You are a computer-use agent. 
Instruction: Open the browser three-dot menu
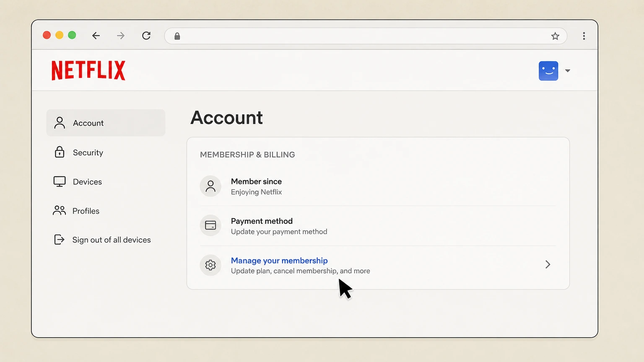point(584,36)
